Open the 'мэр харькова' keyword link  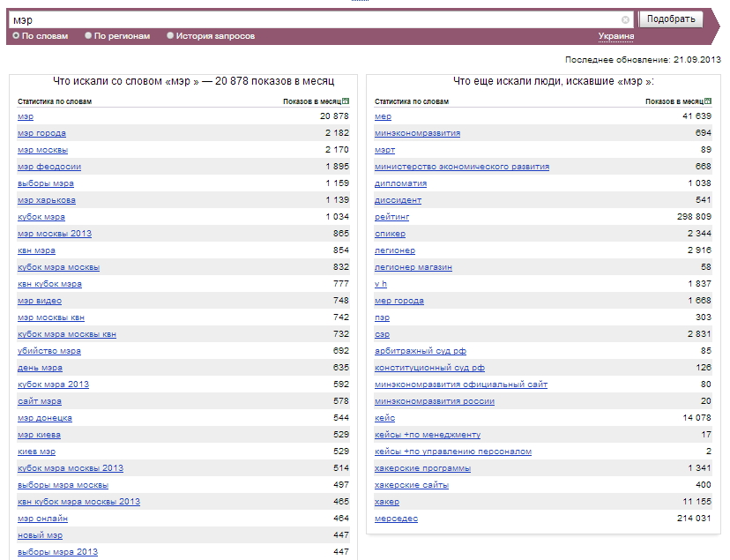point(47,200)
